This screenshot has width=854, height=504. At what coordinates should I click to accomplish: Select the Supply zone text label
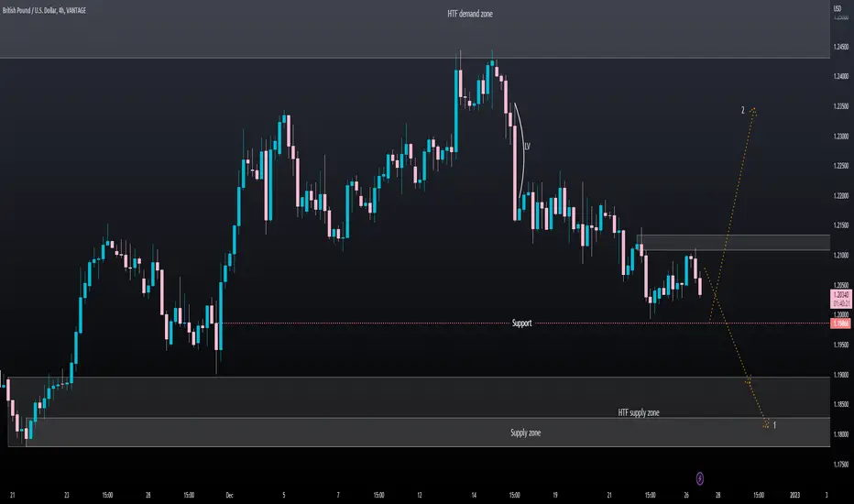pos(526,433)
